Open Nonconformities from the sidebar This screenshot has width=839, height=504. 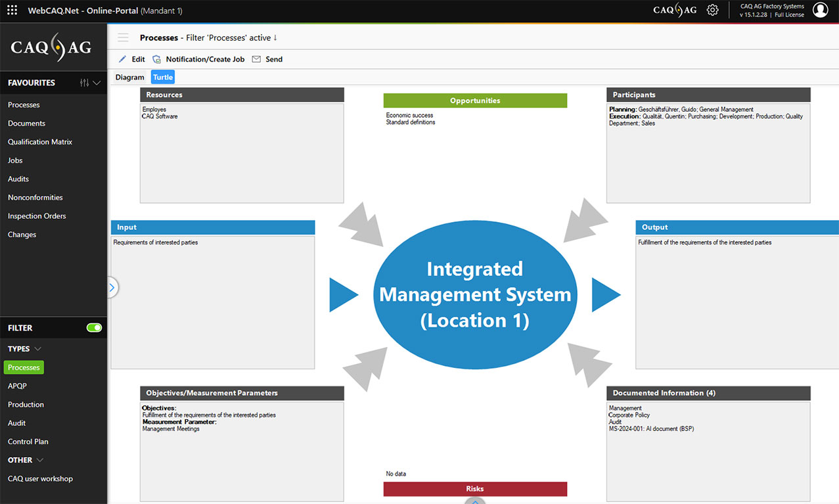pos(35,197)
